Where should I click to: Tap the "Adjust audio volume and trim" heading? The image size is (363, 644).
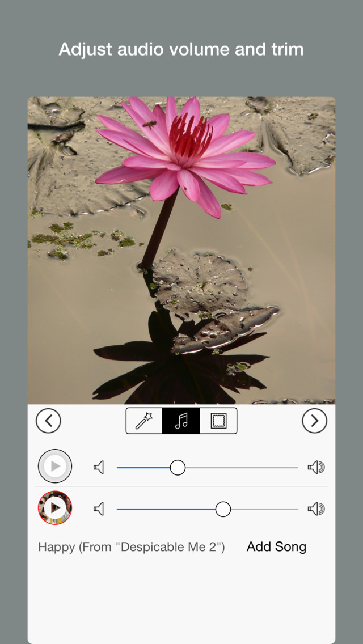coord(181,49)
